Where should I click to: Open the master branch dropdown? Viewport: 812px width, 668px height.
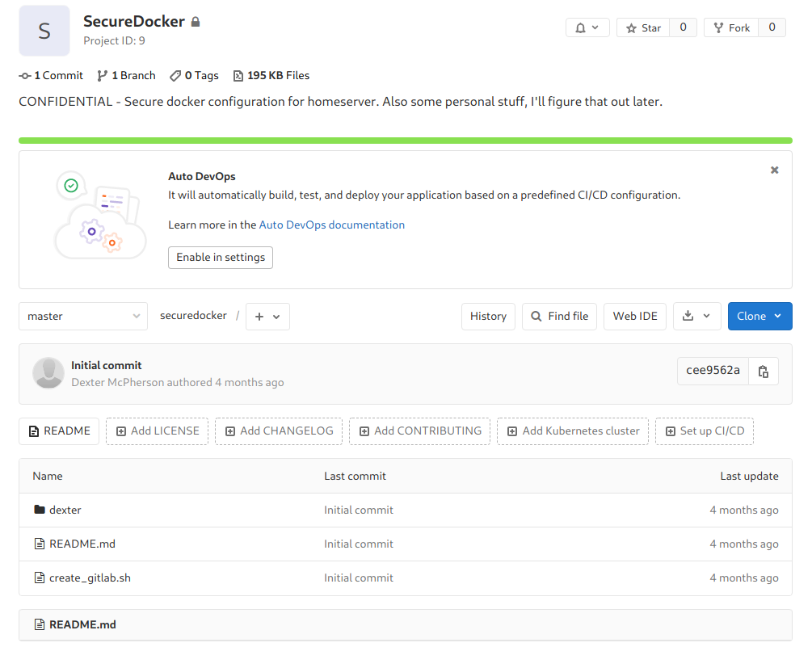pyautogui.click(x=83, y=317)
